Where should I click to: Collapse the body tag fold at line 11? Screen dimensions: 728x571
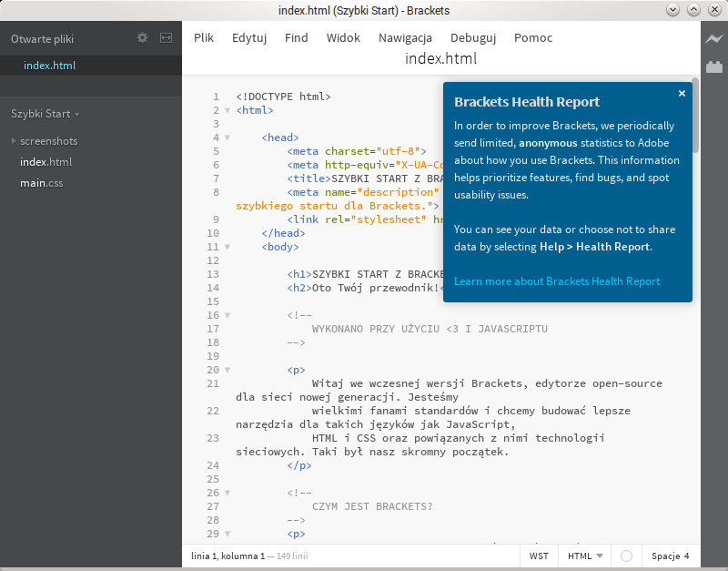[x=227, y=247]
